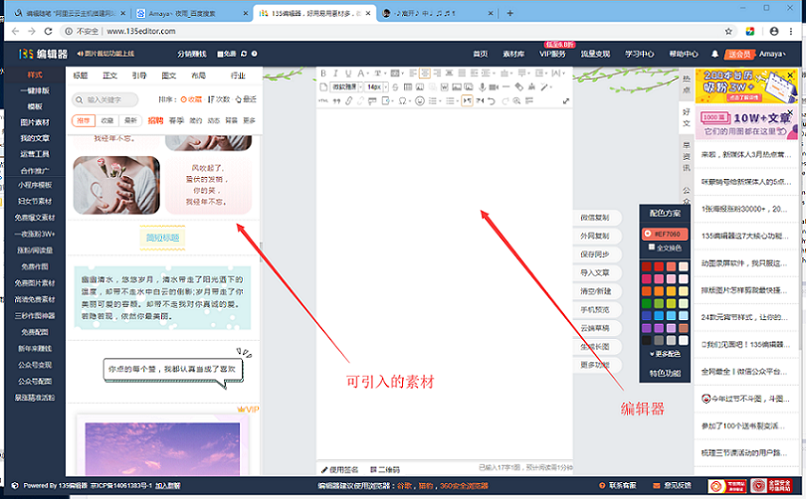Apply underline formatting in the editor toolbar
Viewport: 806px width, 499px height.
coord(348,73)
